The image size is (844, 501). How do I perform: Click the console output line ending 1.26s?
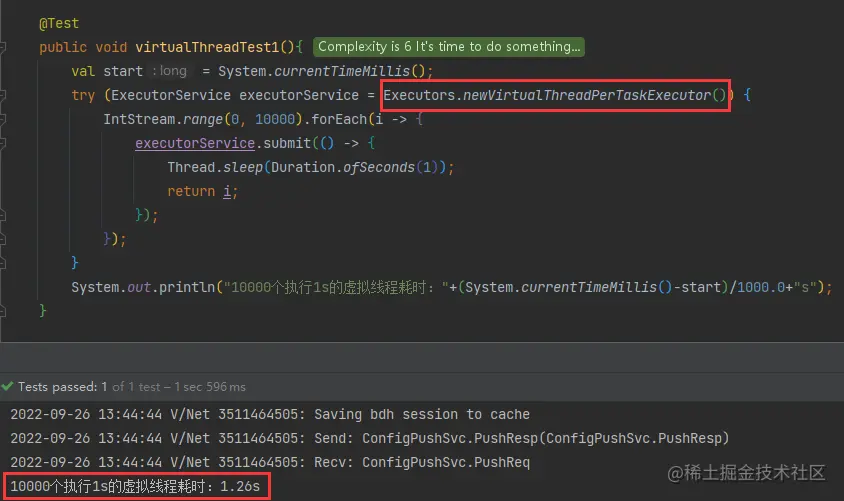click(135, 486)
